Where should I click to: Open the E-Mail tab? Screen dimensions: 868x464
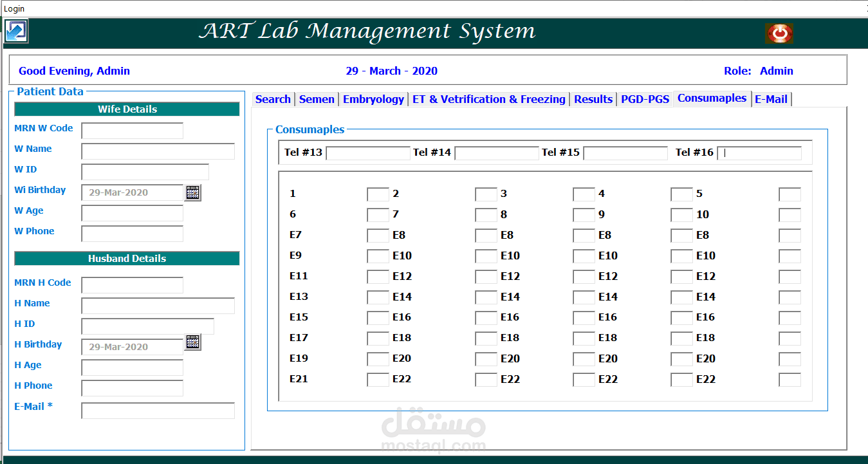771,99
